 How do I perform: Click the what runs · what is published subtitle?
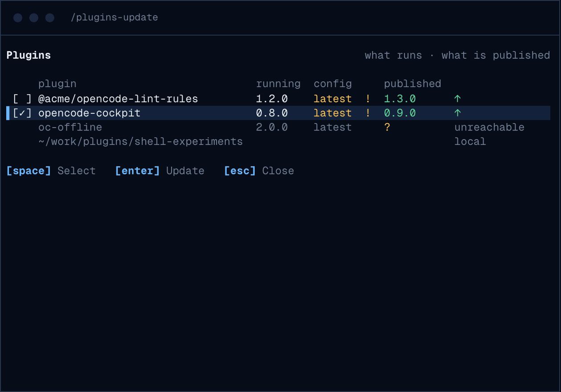click(x=457, y=55)
